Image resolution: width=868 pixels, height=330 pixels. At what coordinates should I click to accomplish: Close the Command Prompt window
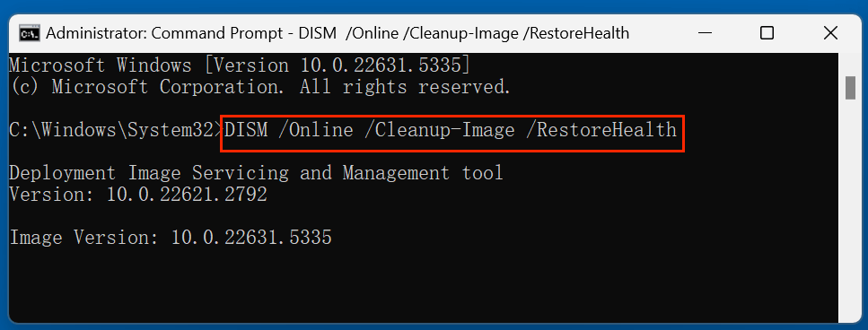830,34
